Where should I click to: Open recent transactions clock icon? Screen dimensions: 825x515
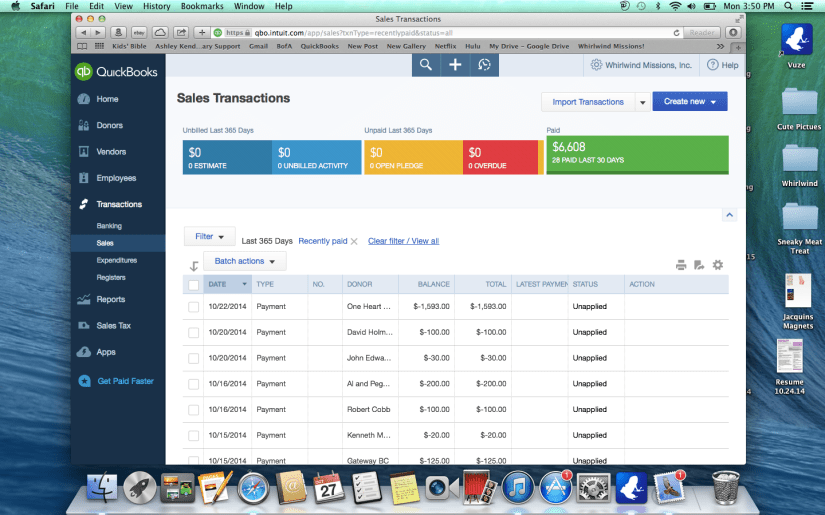coord(485,65)
